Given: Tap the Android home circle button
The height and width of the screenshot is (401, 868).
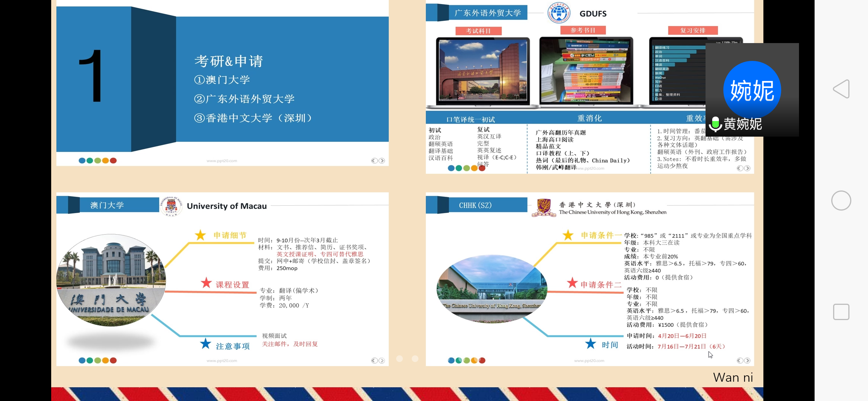Looking at the screenshot, I should click(841, 200).
